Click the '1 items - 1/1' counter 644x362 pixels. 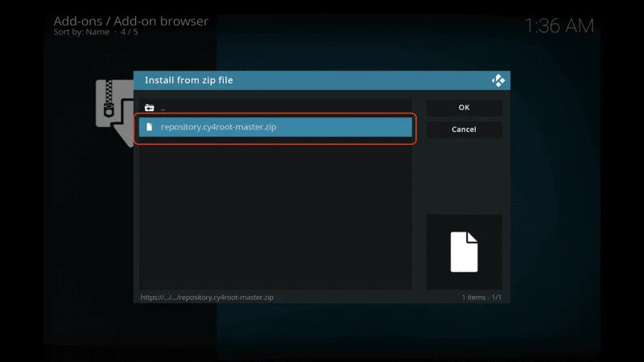[481, 297]
